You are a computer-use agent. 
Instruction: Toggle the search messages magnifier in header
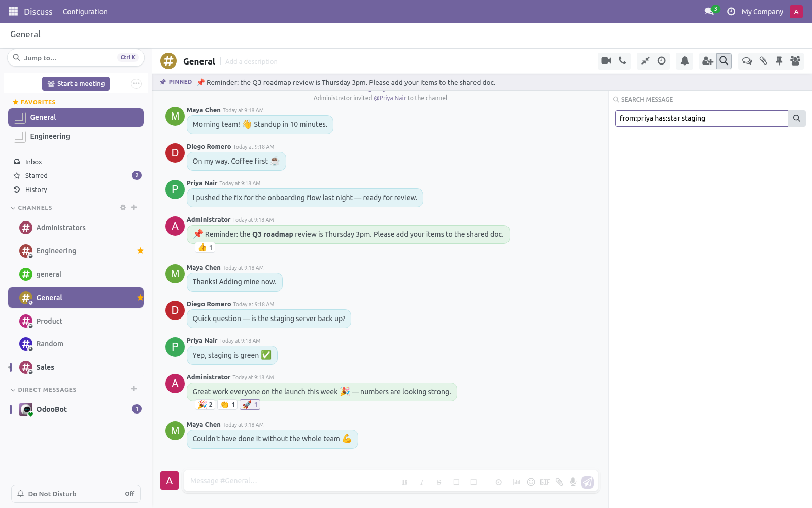click(724, 61)
